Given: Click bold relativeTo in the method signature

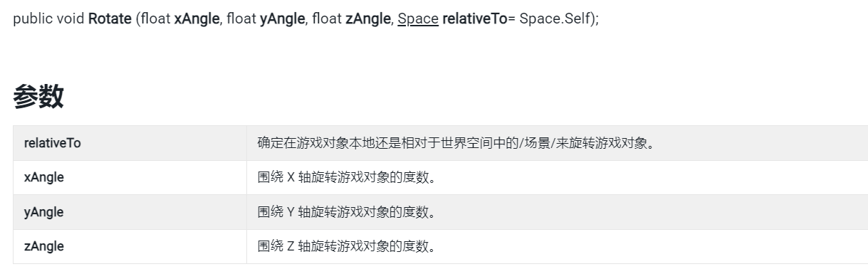Looking at the screenshot, I should pos(475,19).
